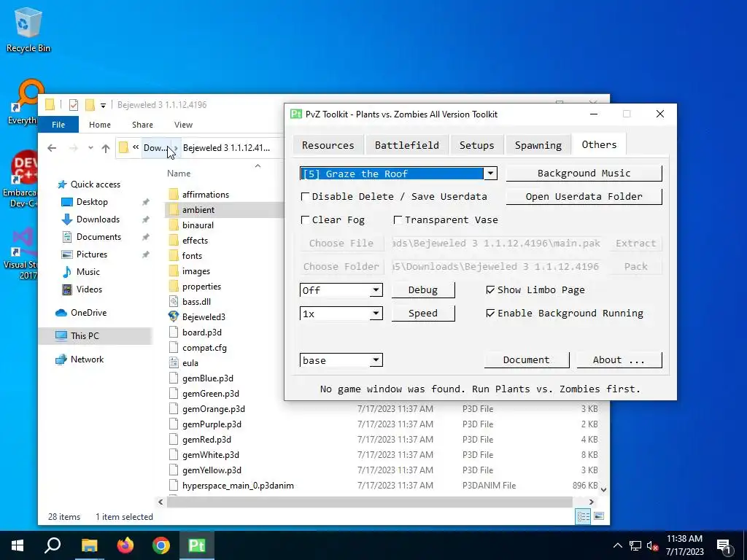Viewport: 747px width, 560px height.
Task: Select the Bejeweled3 application file
Action: 204,317
